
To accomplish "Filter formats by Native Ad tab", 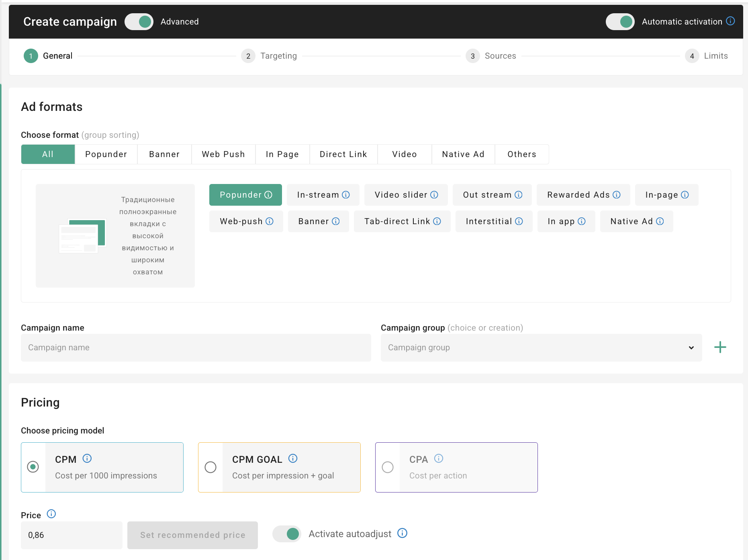I will point(463,154).
